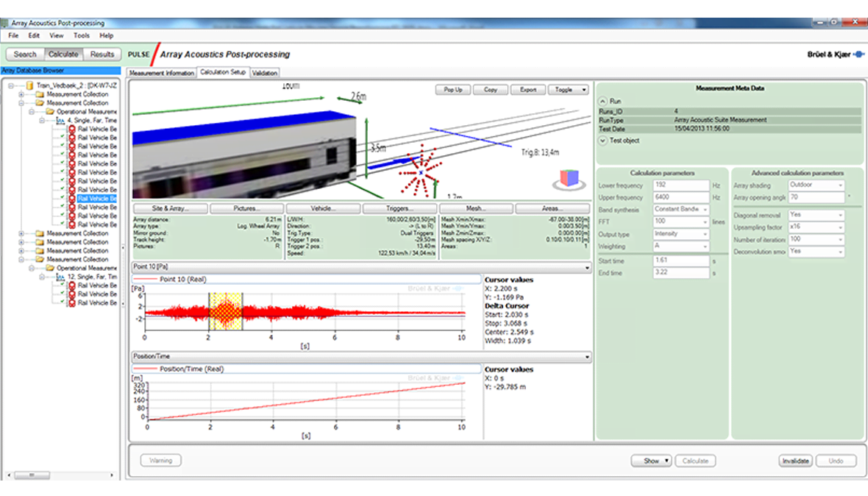Switch to the Search mode

tap(25, 54)
